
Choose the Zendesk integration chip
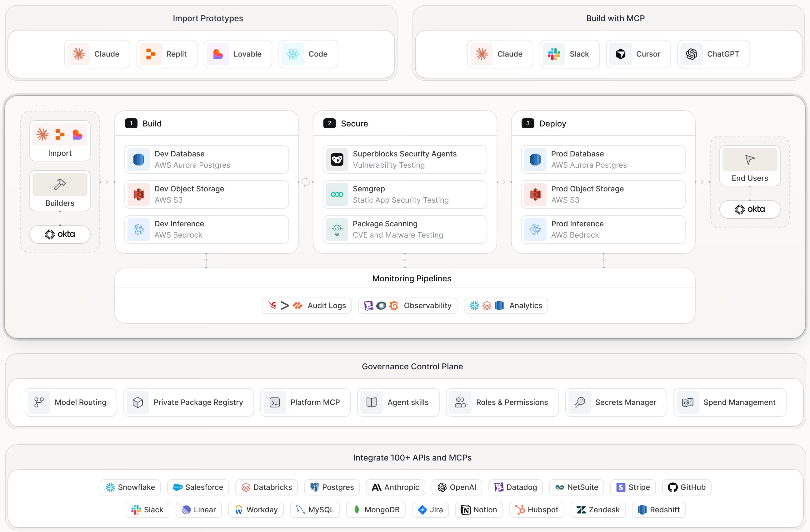(x=598, y=510)
